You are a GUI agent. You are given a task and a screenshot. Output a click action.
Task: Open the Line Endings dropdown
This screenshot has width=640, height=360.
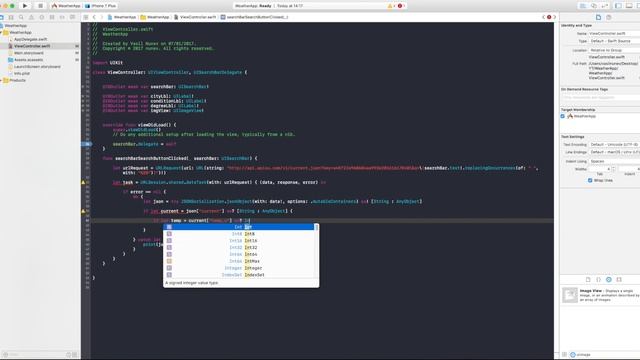tap(614, 152)
